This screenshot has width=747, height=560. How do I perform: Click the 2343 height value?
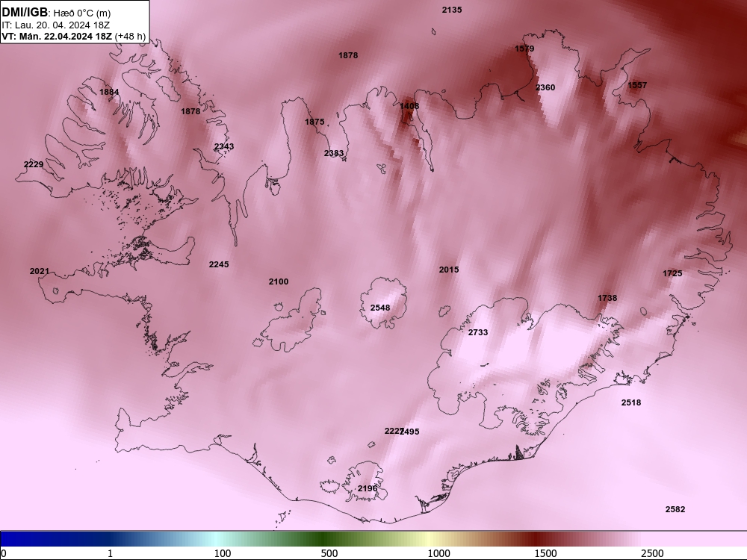(224, 146)
